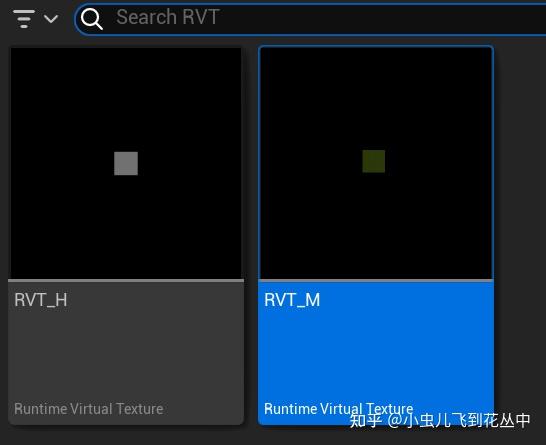
Task: Click Runtime Virtual Texture text under RVT_M
Action: tap(338, 409)
